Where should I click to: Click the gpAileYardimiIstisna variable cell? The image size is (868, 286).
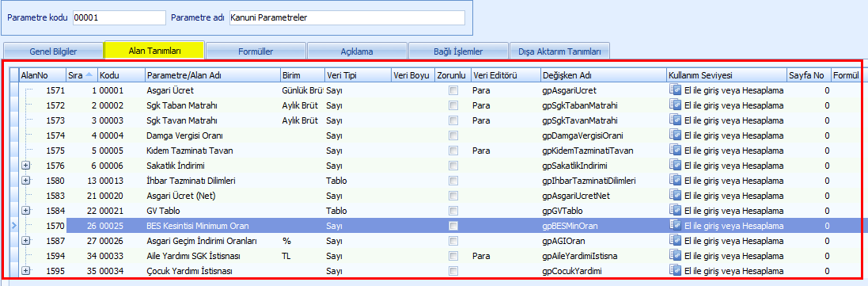point(604,256)
